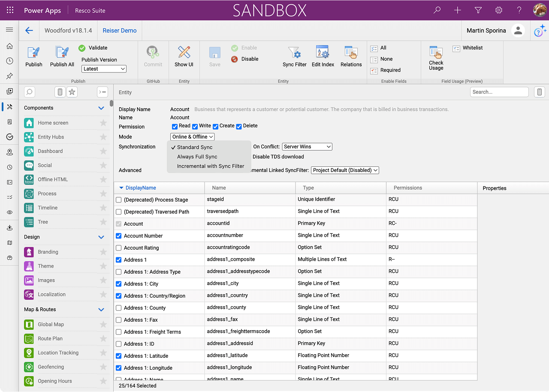Open the Show UI tool
Image resolution: width=549 pixels, height=392 pixels.
pyautogui.click(x=184, y=53)
